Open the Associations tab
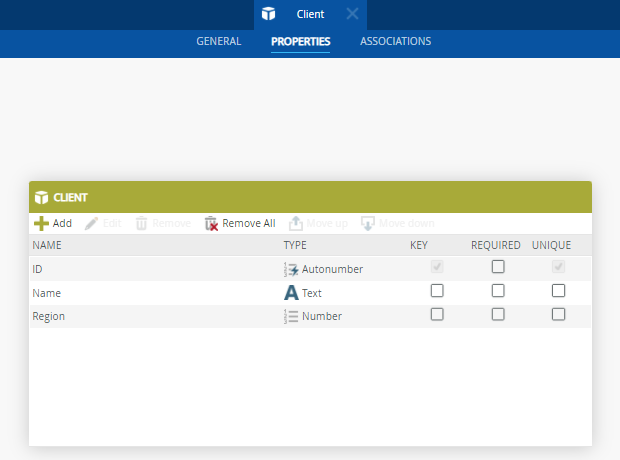The image size is (620, 460). click(x=395, y=42)
